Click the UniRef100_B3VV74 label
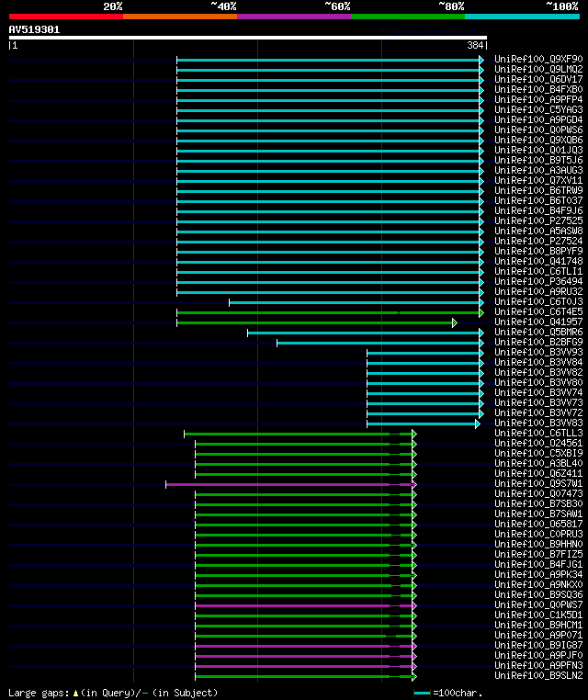The height and width of the screenshot is (700, 588). (x=538, y=392)
